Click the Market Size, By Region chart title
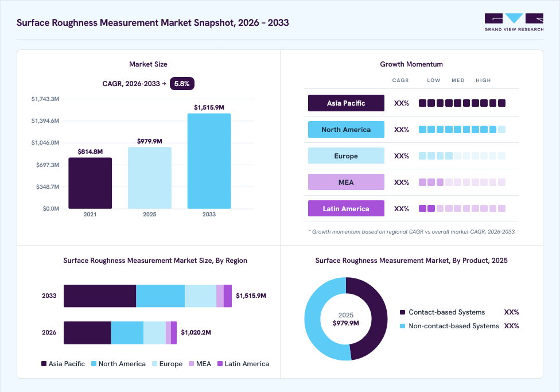Image resolution: width=560 pixels, height=392 pixels. [x=155, y=261]
